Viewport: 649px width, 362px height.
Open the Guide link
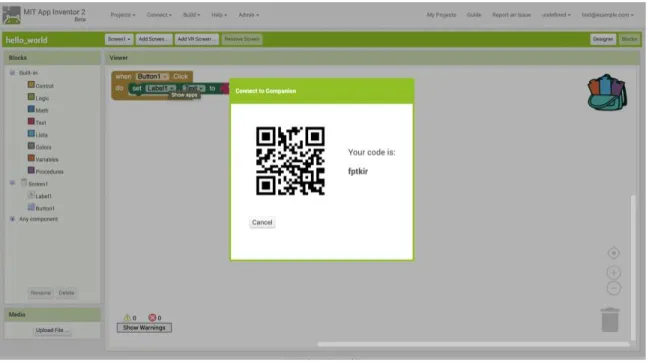pos(474,15)
